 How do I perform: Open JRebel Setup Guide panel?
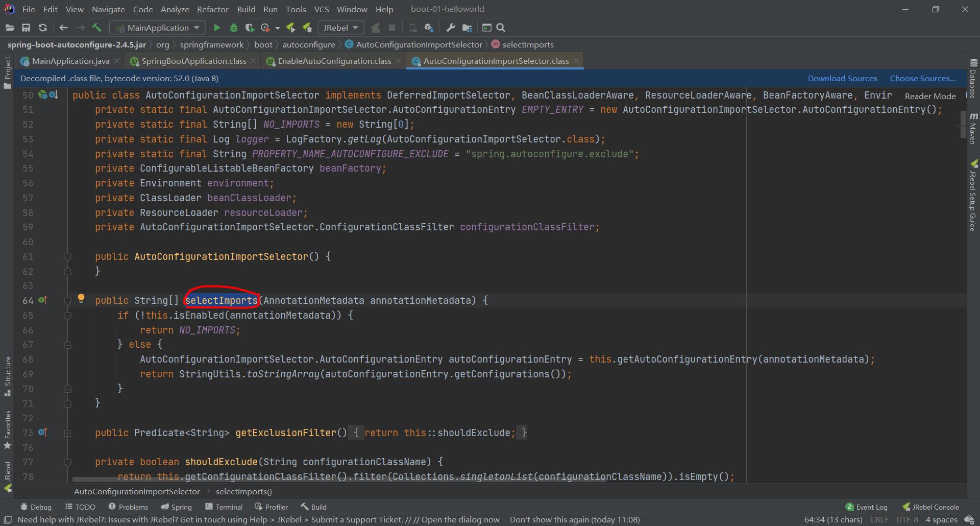tap(973, 196)
